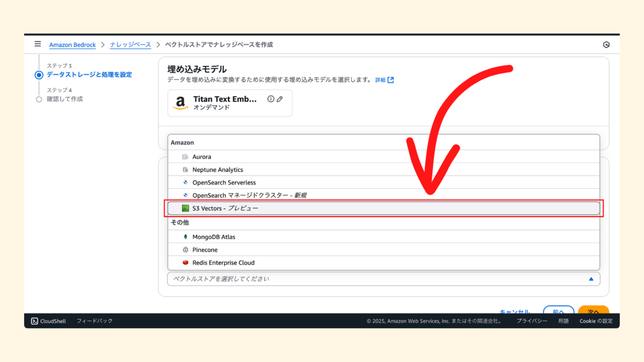Select S3 Vectors - プレビュー option

(384, 208)
